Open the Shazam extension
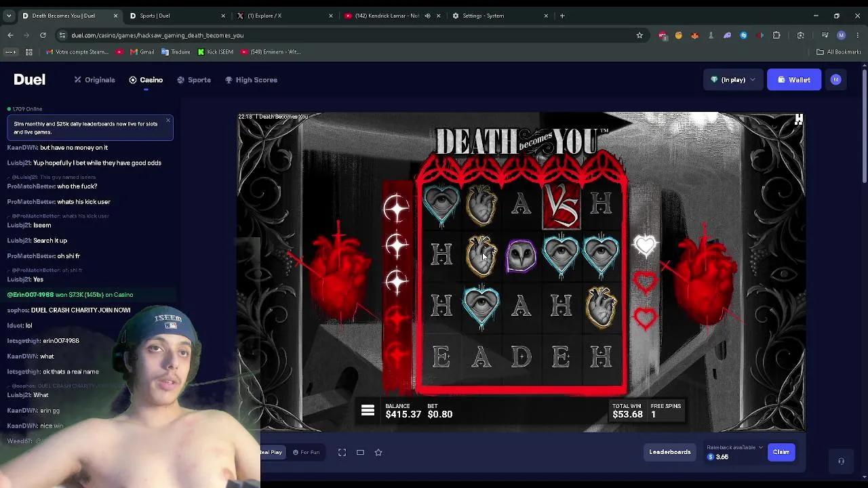 pos(744,35)
